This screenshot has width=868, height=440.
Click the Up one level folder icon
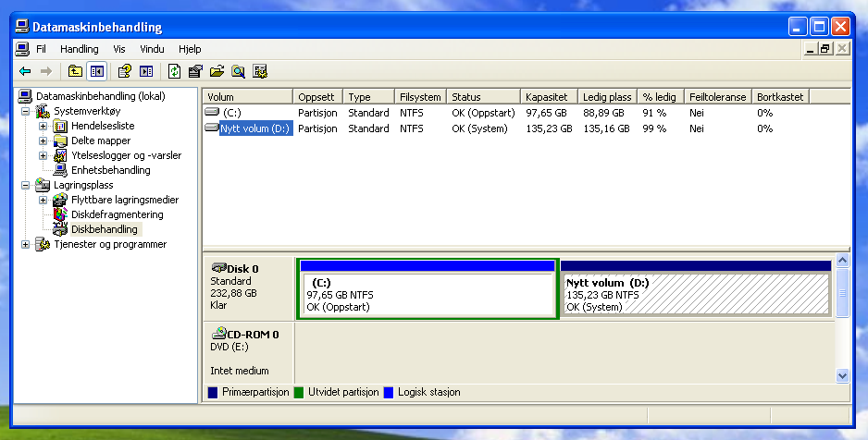pyautogui.click(x=75, y=71)
